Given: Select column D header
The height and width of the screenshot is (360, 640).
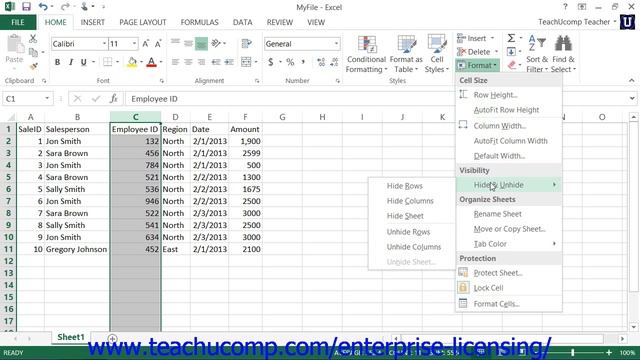Looking at the screenshot, I should [175, 117].
